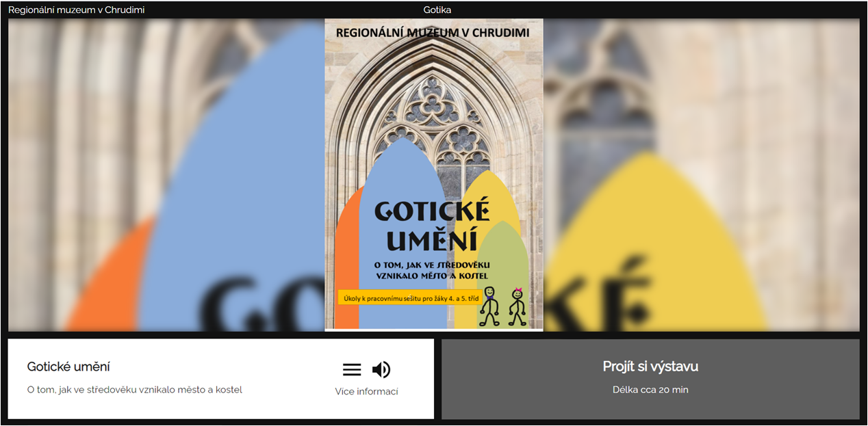The width and height of the screenshot is (868, 426).
Task: Click the REGIONÁLNÍ MUZEUM V CHRUDIMI poster title
Action: click(433, 32)
